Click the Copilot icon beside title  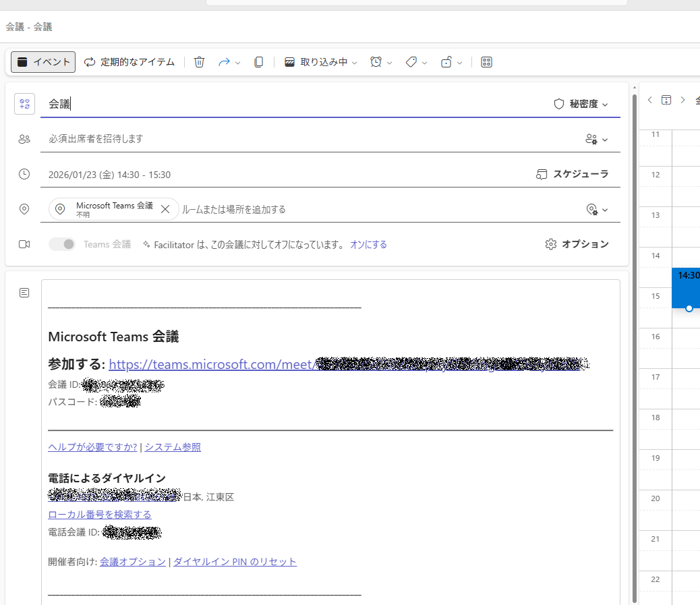(24, 104)
